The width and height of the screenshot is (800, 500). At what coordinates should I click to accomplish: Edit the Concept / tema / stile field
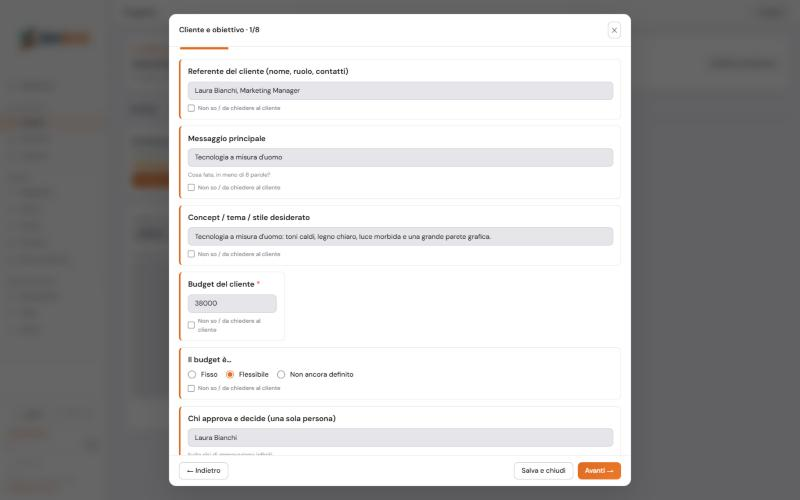click(400, 237)
